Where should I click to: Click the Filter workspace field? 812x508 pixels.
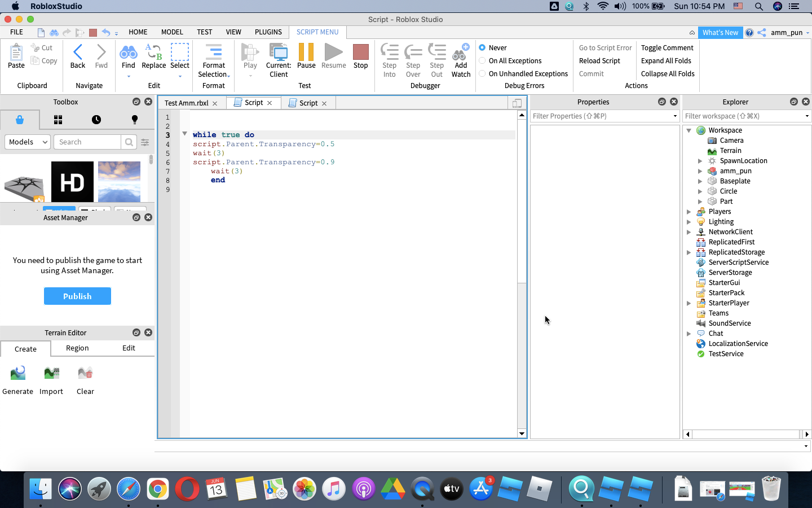(x=747, y=116)
